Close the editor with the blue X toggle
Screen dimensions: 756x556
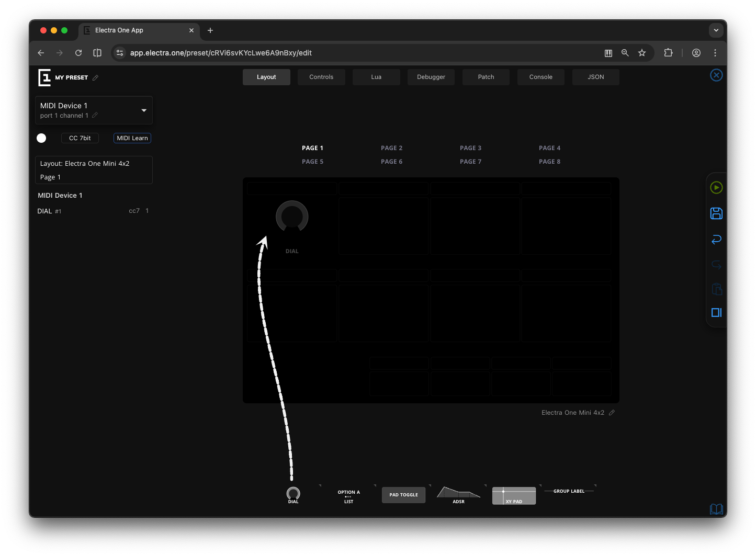pyautogui.click(x=716, y=75)
